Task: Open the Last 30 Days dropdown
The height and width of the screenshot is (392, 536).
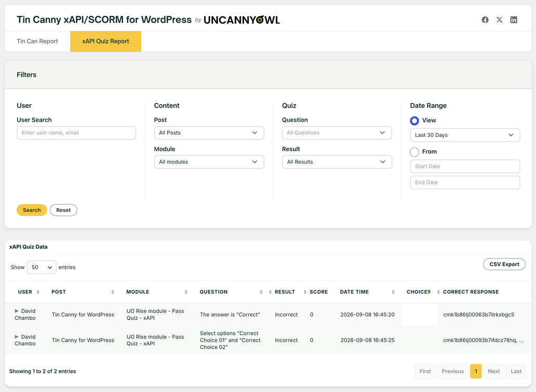Action: tap(465, 135)
